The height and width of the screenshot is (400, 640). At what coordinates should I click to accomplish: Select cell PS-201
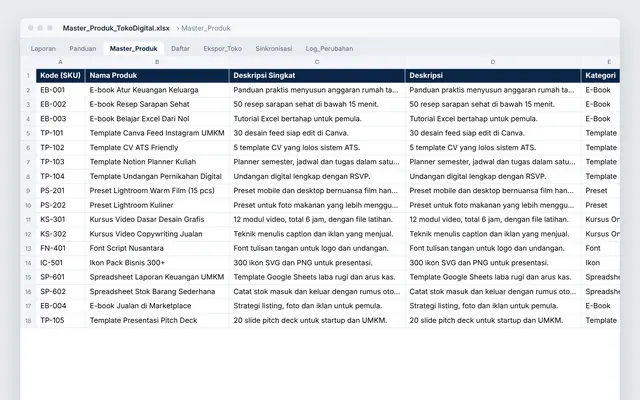point(60,191)
